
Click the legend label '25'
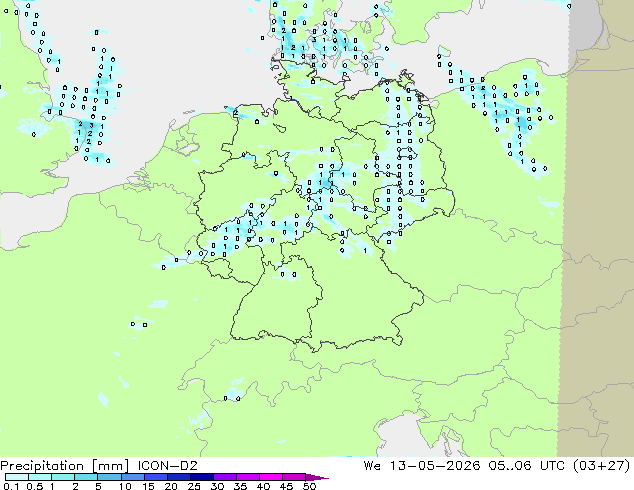tap(194, 486)
